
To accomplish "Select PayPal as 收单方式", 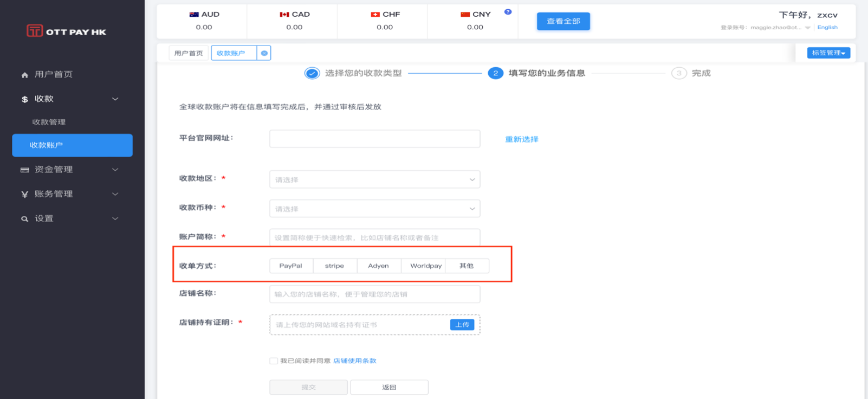I will click(x=291, y=266).
